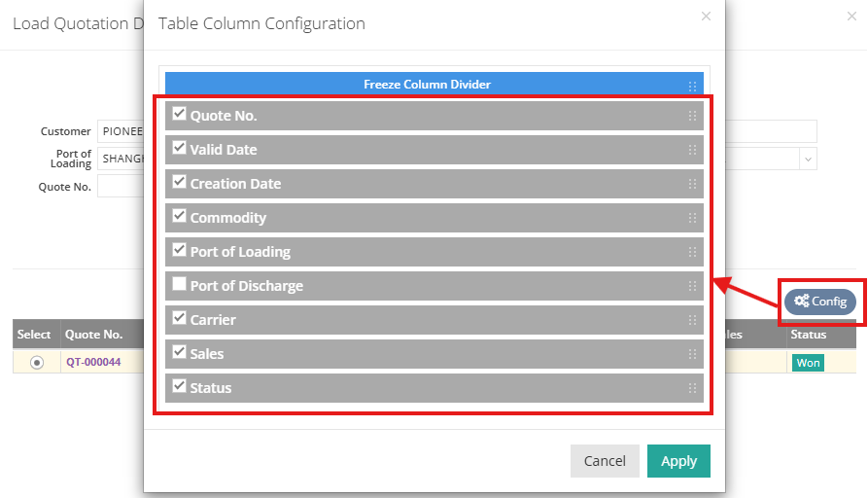Click drag handle on Port of Discharge row
Viewport: 868px width, 498px height.
coord(692,286)
